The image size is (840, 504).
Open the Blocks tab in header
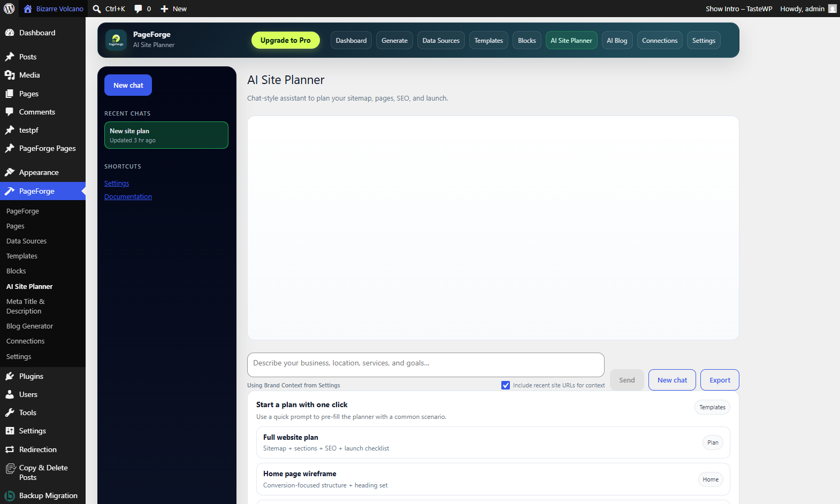pyautogui.click(x=527, y=41)
